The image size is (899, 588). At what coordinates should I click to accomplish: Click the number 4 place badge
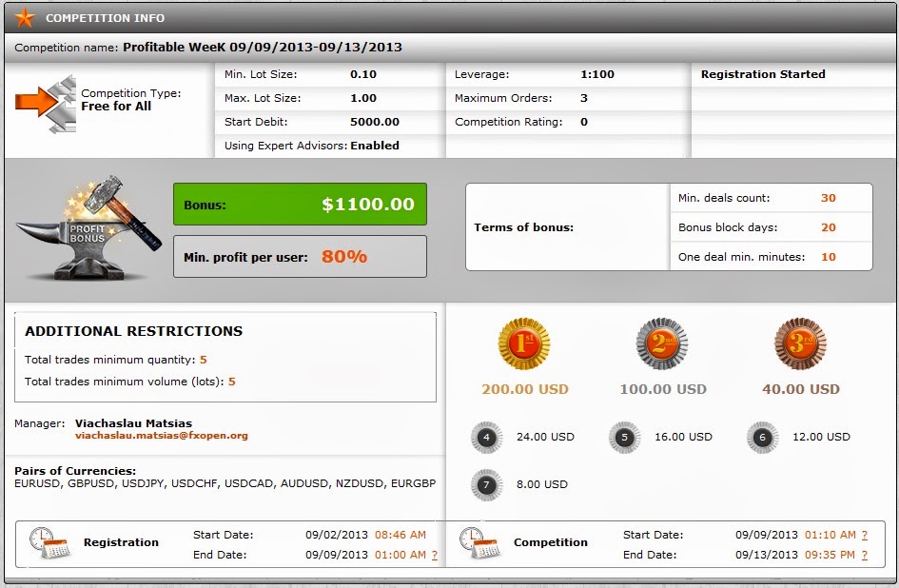(487, 437)
